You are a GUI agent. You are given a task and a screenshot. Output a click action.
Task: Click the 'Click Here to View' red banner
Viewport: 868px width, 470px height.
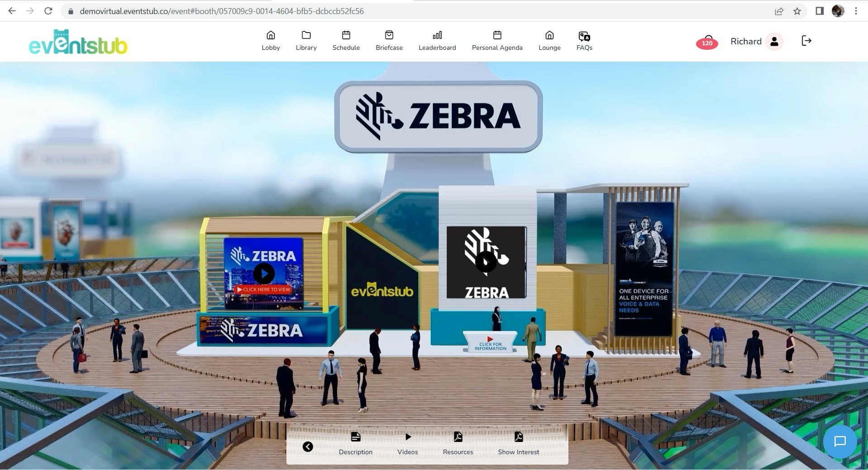click(264, 289)
